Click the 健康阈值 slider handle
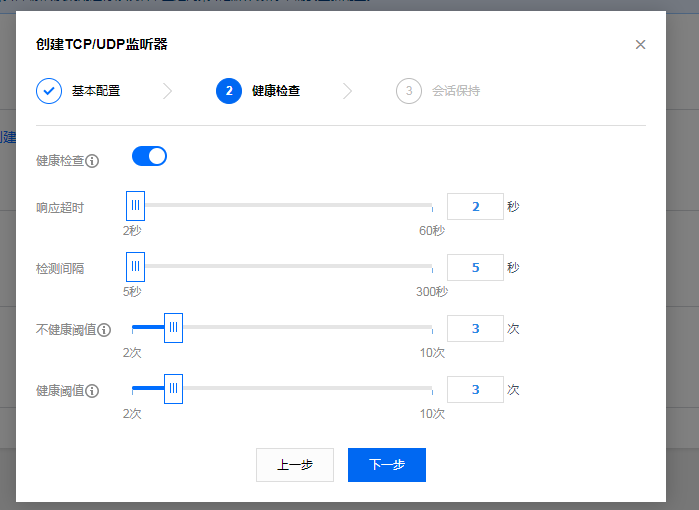Screen dimensions: 699x510 [x=173, y=389]
